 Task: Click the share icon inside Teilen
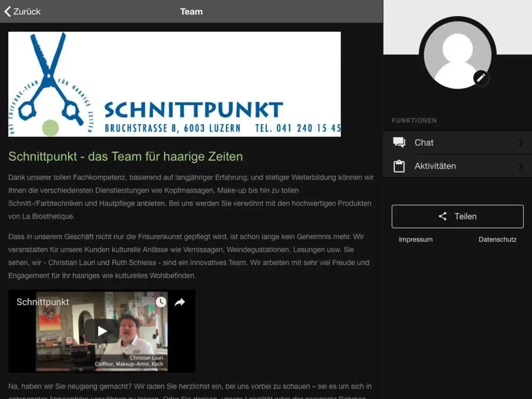click(443, 216)
